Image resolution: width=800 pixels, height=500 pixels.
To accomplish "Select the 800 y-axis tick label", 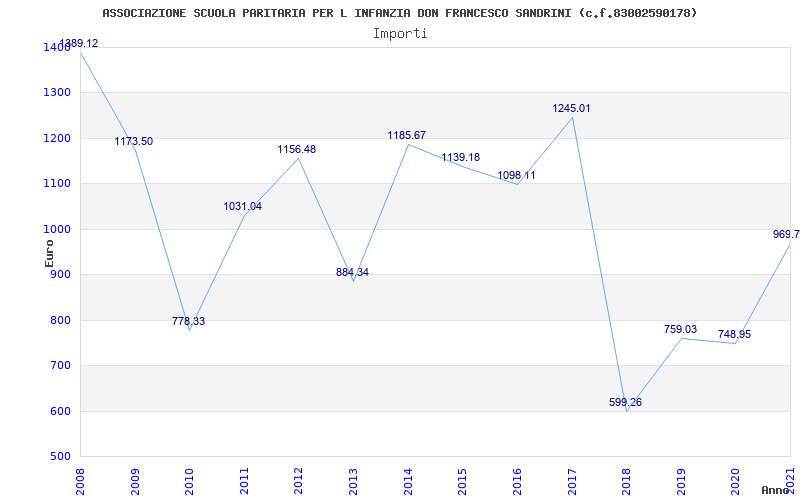I will (x=61, y=320).
